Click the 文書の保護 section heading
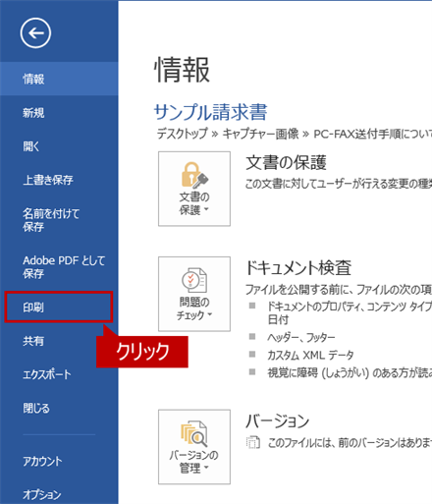This screenshot has width=432, height=504. pos(286,162)
